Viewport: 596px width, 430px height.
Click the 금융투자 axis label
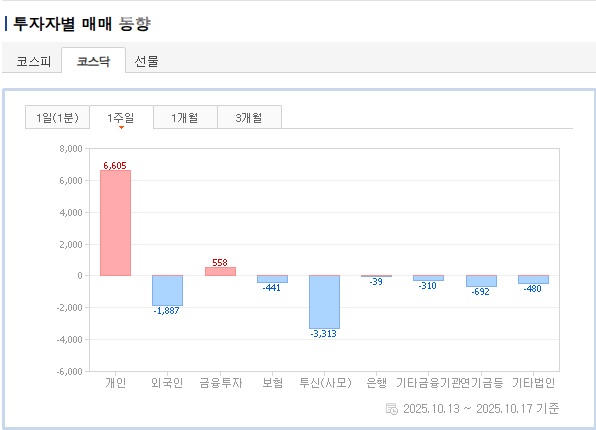(x=221, y=382)
